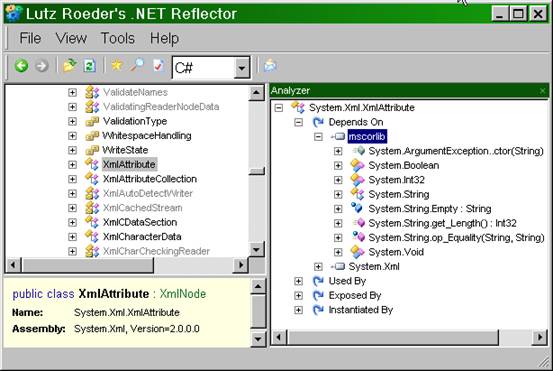Click the Used By arrow icon
The height and width of the screenshot is (371, 553).
(318, 281)
